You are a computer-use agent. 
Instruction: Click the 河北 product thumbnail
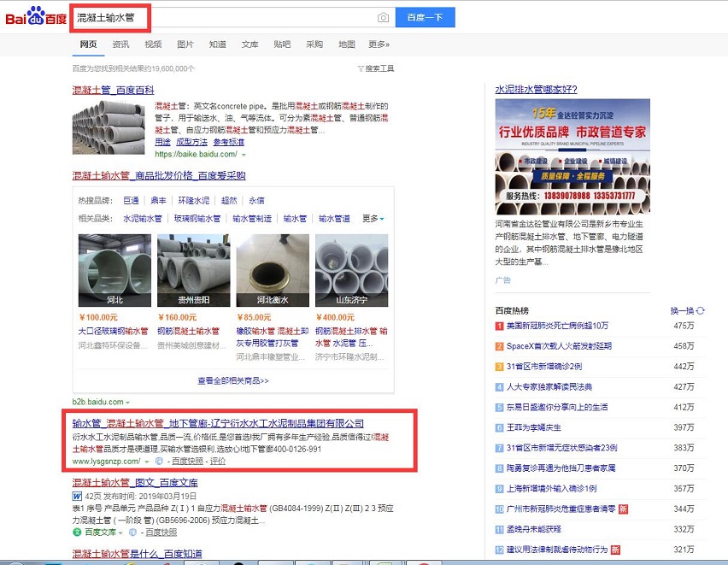pos(114,270)
